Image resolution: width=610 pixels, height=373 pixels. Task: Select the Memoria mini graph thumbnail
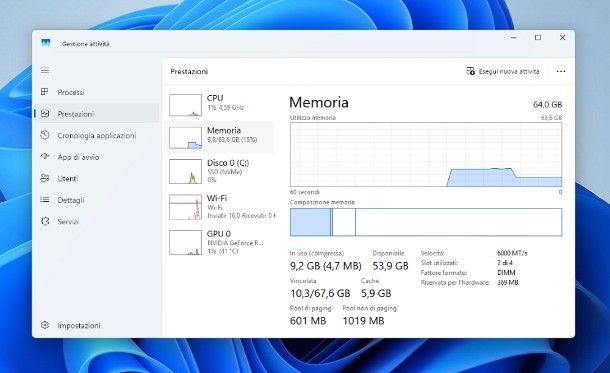click(x=185, y=138)
